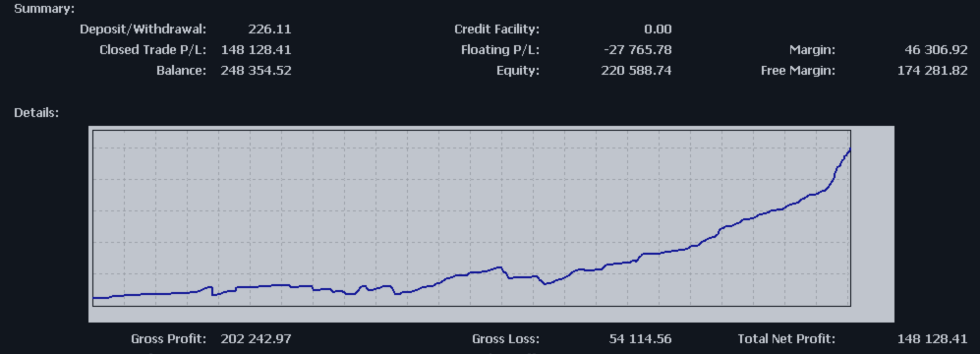Click the Details: heading
This screenshot has width=980, height=354.
(x=36, y=113)
